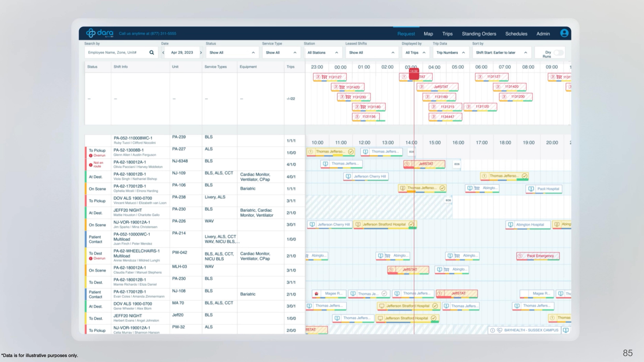Viewport: 644px width, 362px height.
Task: Click the 14:32 current time marker
Action: coord(414,74)
